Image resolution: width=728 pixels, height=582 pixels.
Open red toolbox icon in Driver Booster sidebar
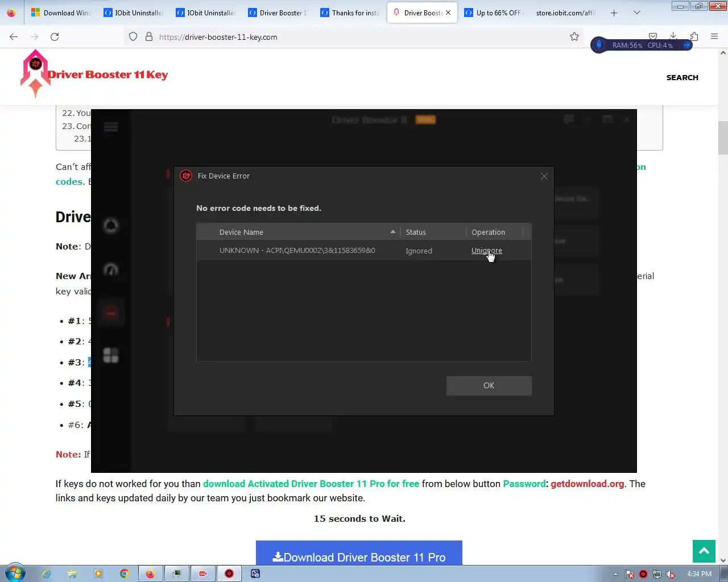(111, 312)
